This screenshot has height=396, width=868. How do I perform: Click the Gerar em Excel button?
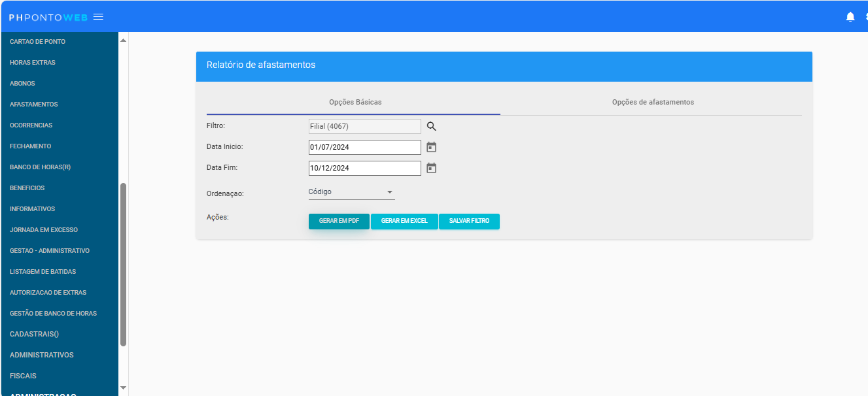pos(404,221)
